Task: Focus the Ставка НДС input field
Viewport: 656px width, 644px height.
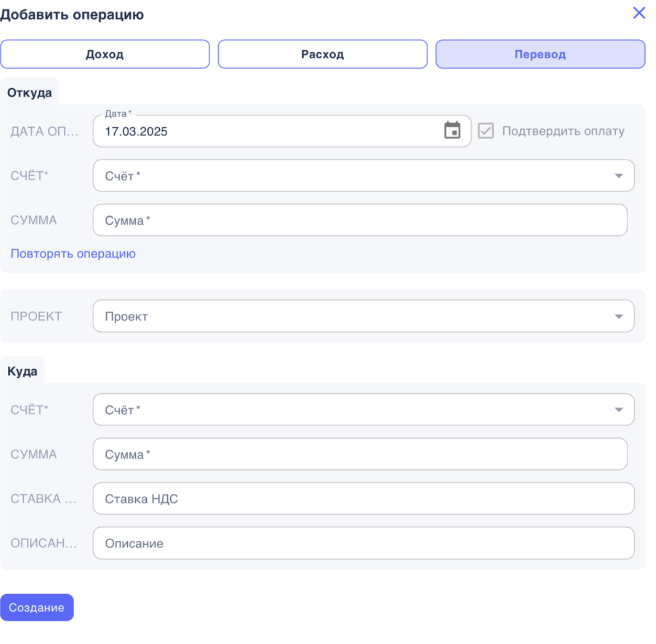Action: (x=363, y=499)
